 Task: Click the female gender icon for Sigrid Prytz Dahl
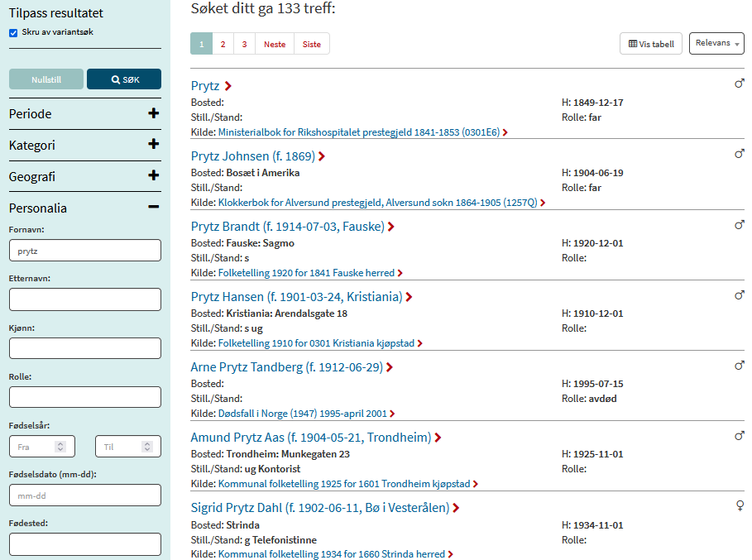pos(740,506)
